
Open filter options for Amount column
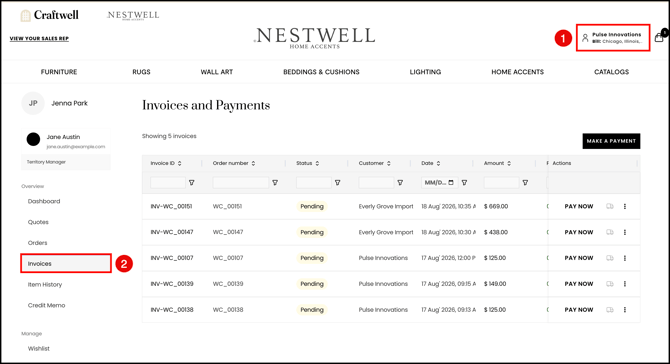pyautogui.click(x=525, y=182)
